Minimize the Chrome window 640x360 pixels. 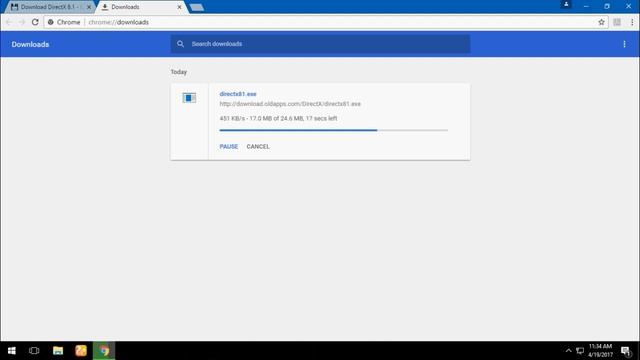(x=586, y=6)
